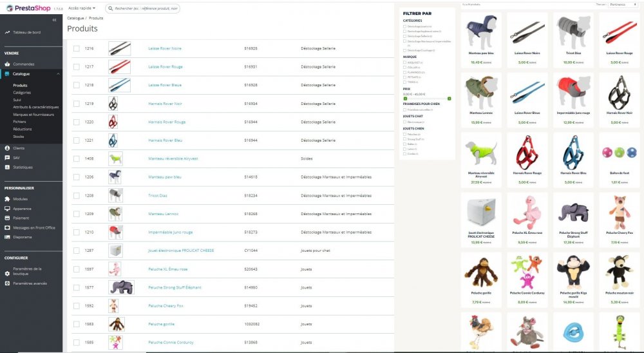This screenshot has width=644, height=353.
Task: Go to Catégories submenu item
Action: pyautogui.click(x=22, y=93)
